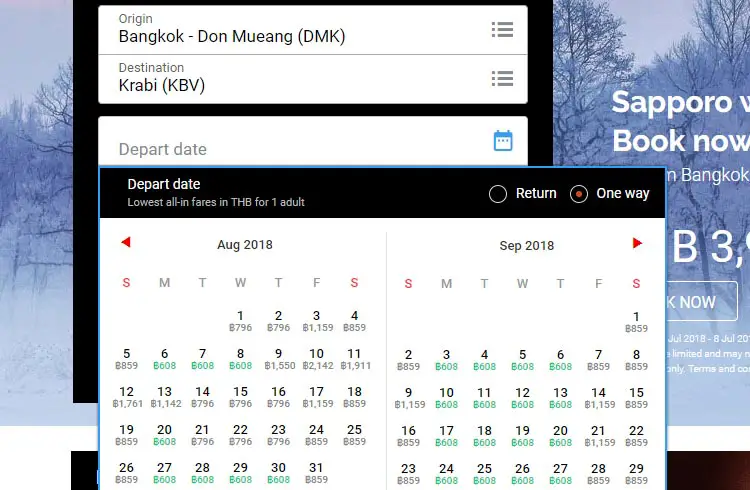Advance to next month with red right arrow
This screenshot has width=750, height=490.
[637, 243]
